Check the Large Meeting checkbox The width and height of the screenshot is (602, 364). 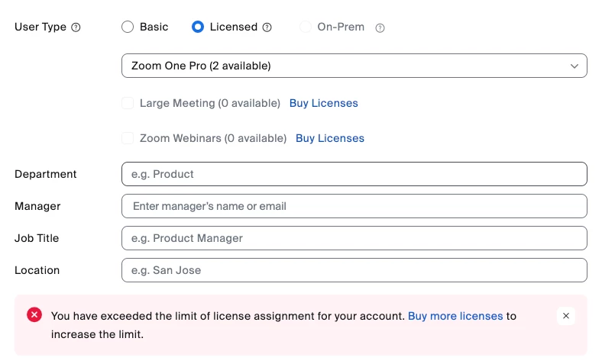coord(128,103)
